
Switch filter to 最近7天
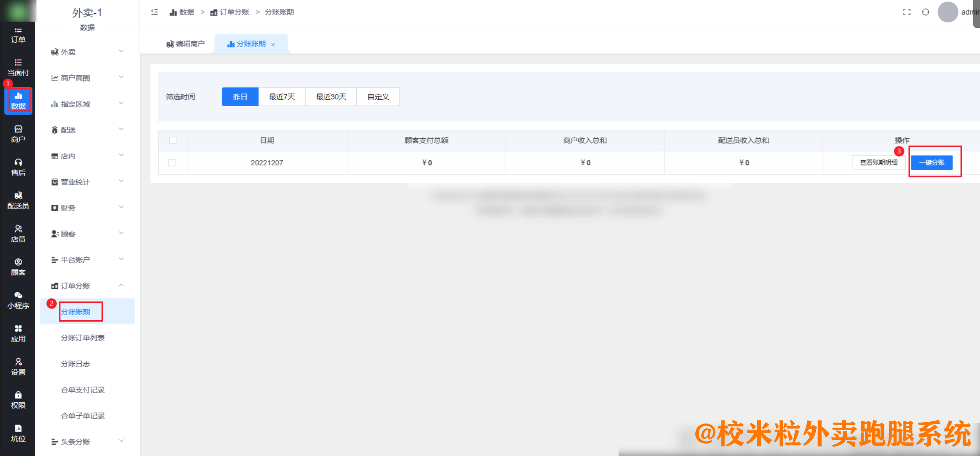[x=282, y=96]
